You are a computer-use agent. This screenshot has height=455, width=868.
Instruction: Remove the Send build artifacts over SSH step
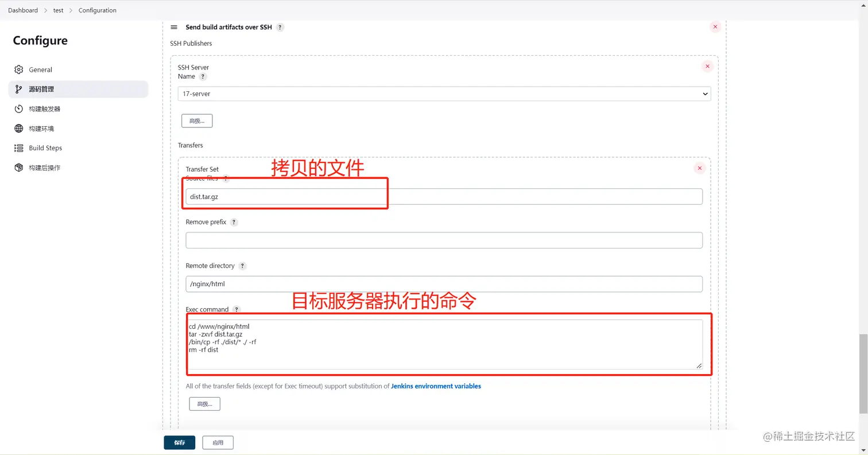715,26
